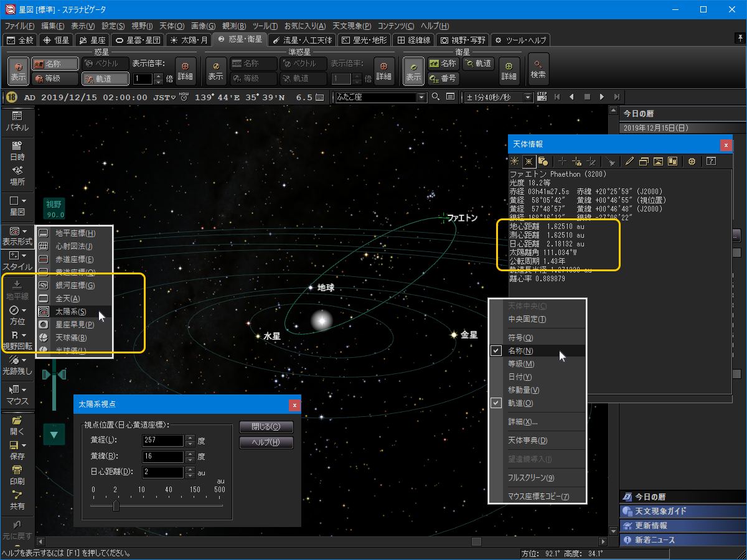
Task: Toggle 惑星 名称 name labels
Action: pyautogui.click(x=55, y=63)
